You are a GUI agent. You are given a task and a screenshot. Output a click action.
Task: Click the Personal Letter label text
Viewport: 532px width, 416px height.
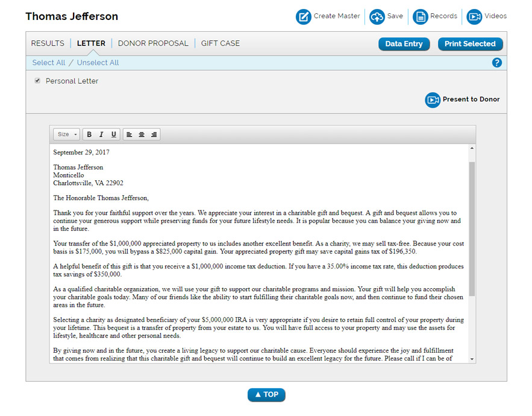click(x=72, y=81)
